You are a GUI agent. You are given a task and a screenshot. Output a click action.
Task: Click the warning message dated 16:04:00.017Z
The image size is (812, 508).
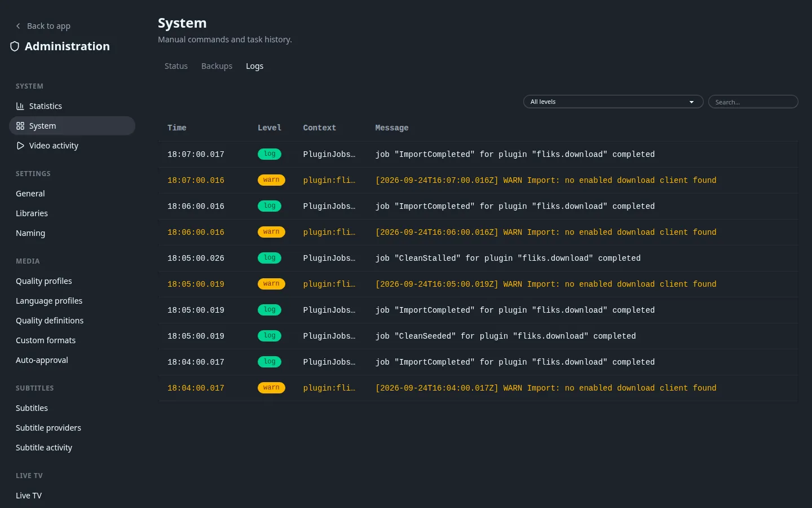coord(546,388)
